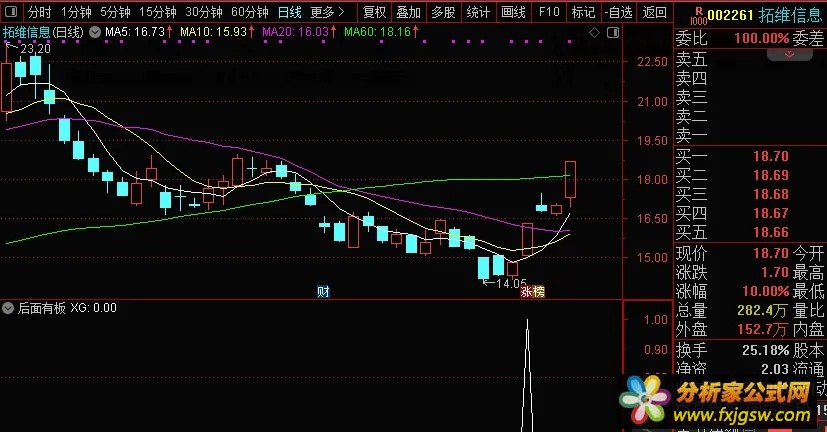Toggle the panel layout icon beside the diamond

click(613, 33)
